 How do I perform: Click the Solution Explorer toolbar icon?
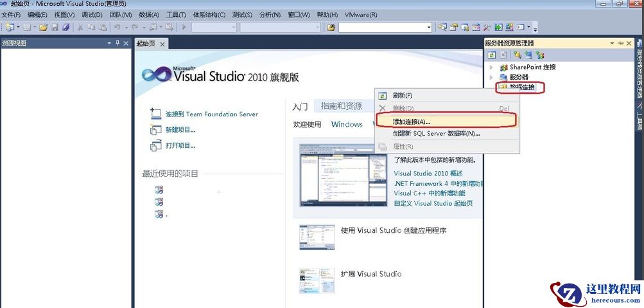pos(443,27)
